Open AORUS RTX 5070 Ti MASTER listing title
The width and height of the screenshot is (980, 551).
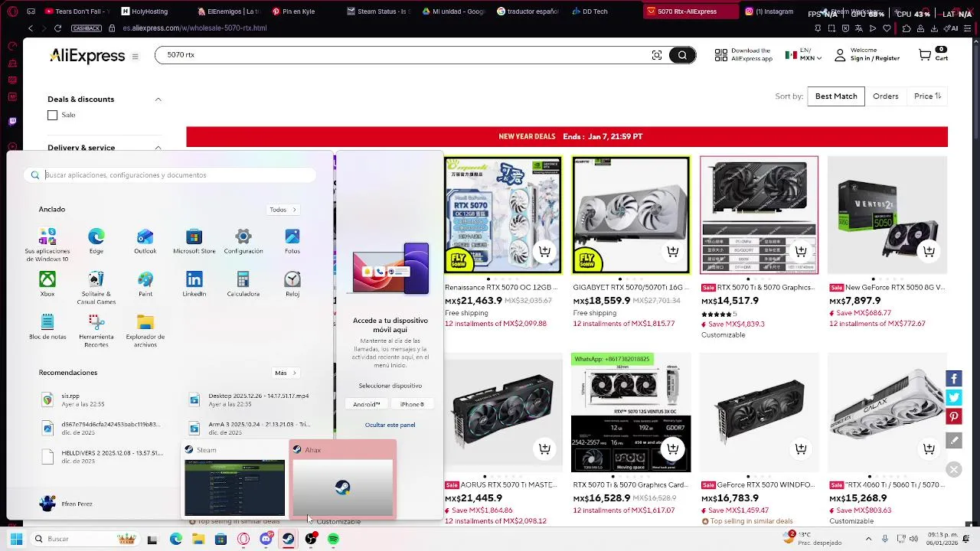coord(501,485)
